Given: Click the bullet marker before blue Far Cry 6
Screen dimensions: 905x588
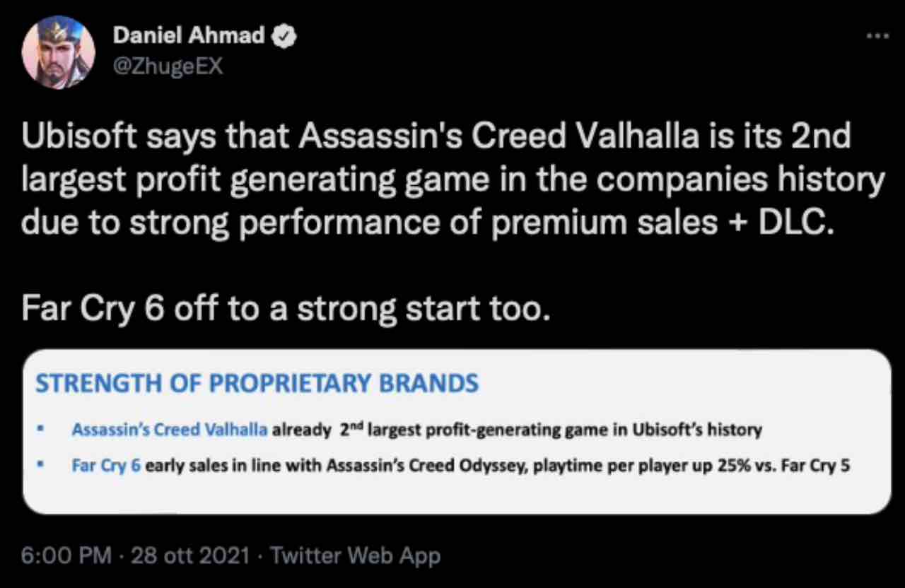Looking at the screenshot, I should pyautogui.click(x=42, y=466).
